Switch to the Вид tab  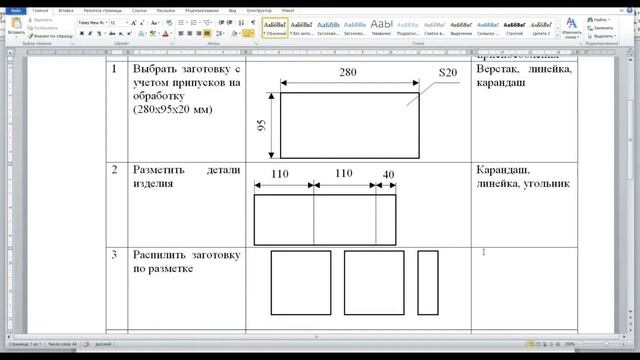232,11
